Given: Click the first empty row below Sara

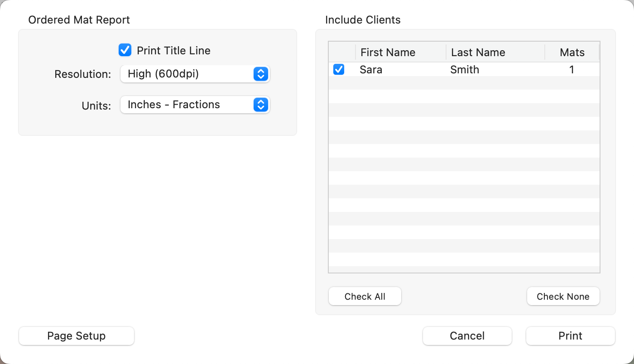Looking at the screenshot, I should coord(464,83).
